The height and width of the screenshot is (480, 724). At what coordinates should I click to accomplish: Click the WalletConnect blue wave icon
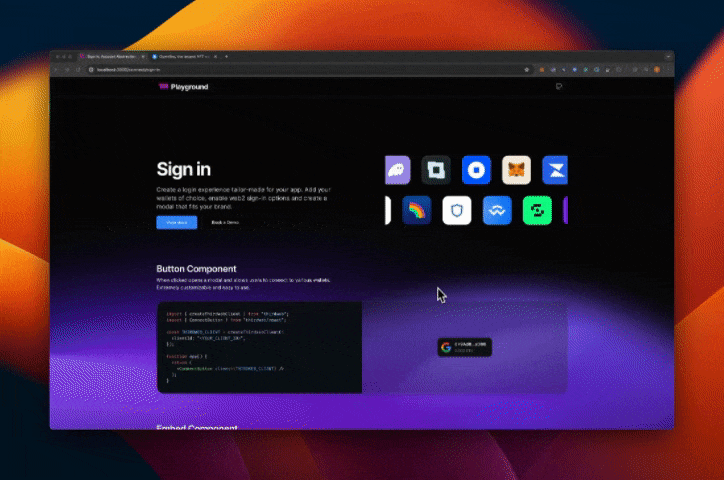click(497, 210)
